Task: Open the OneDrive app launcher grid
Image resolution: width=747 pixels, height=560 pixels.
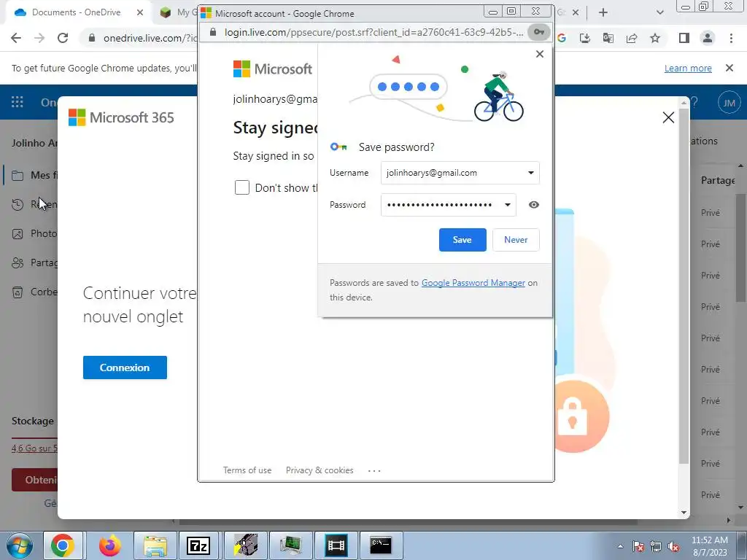Action: (18, 102)
